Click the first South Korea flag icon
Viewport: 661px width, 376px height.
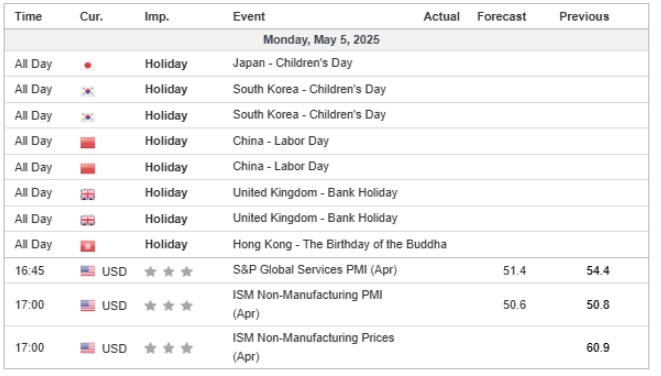click(x=88, y=91)
